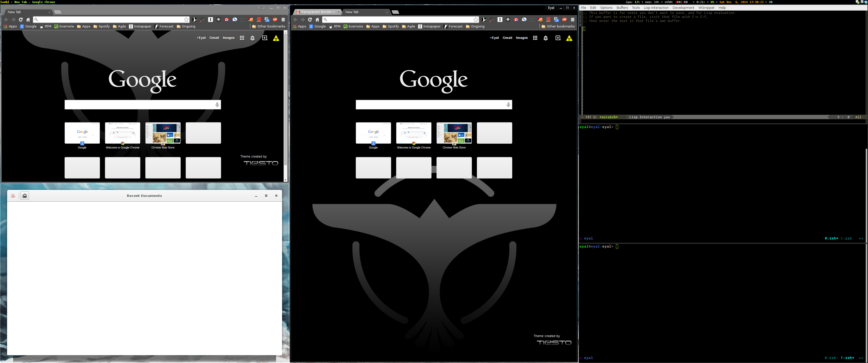Viewport: 868px width, 363px height.
Task: Open Evernote bookmark in left Chrome window
Action: [x=64, y=26]
